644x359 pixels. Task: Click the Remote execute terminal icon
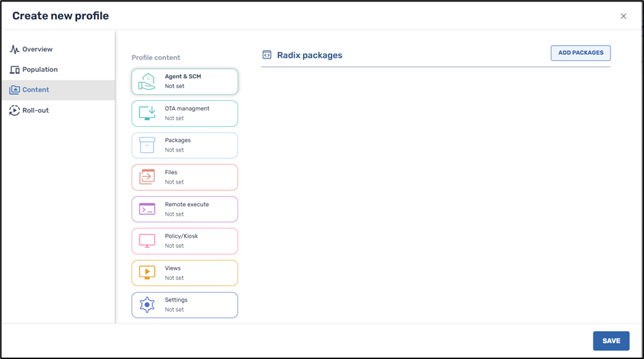click(x=147, y=210)
